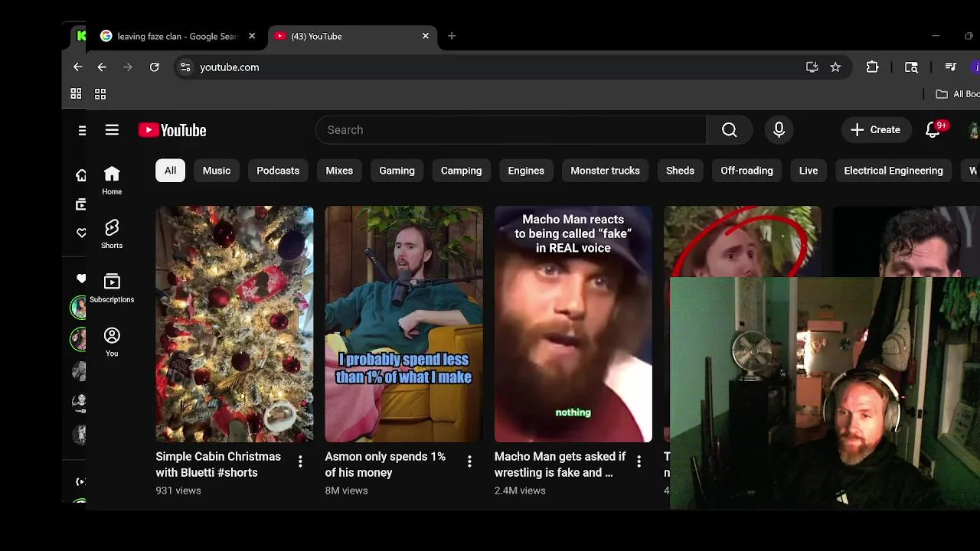Viewport: 980px width, 551px height.
Task: Click the YouTube logo
Action: 172,130
